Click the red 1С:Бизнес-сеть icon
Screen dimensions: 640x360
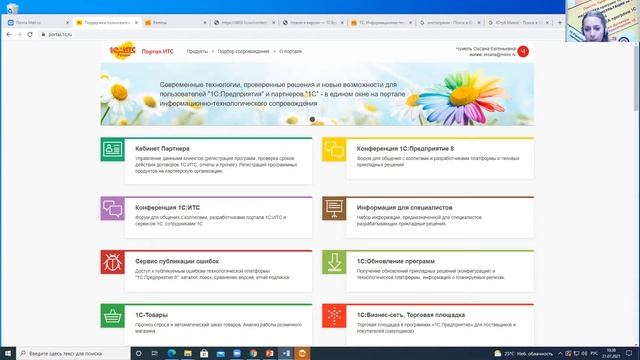[x=334, y=316]
